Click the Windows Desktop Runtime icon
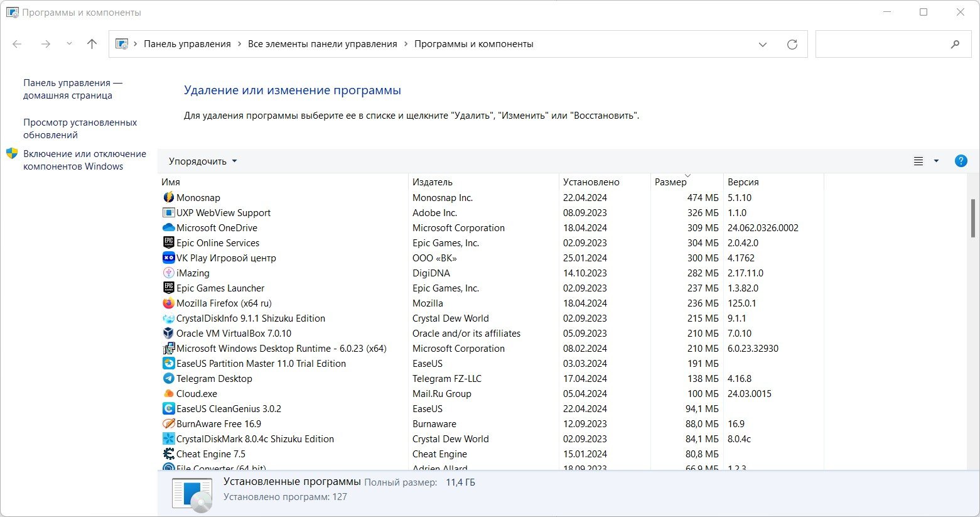980x517 pixels. 168,348
